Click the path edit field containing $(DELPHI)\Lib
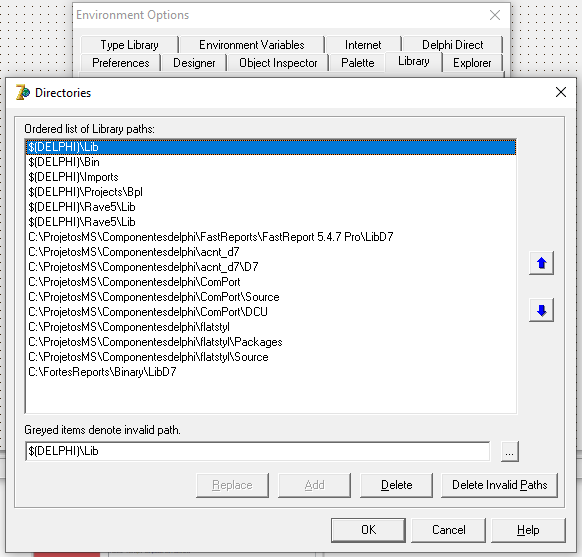This screenshot has width=582, height=557. tap(258, 451)
